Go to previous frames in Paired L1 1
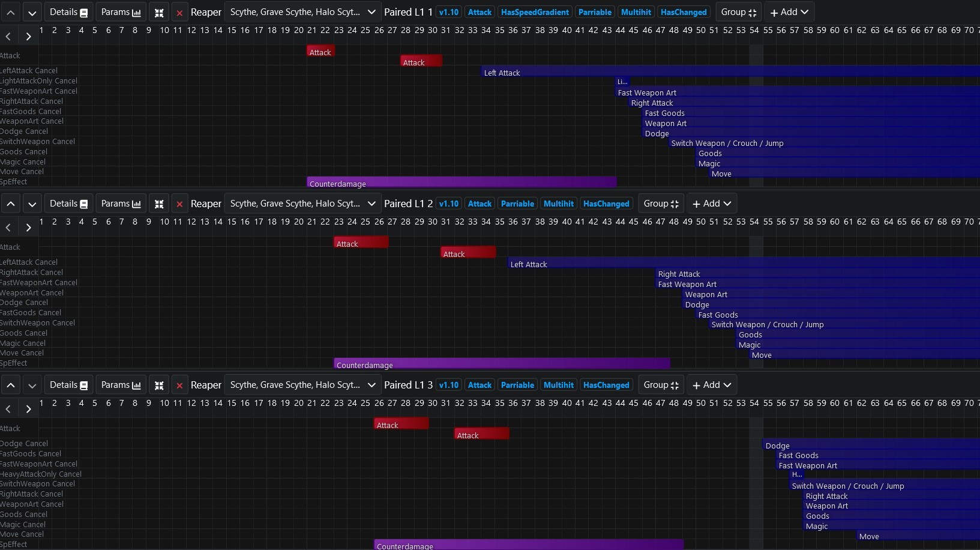Screen dimensions: 980x550 [8, 37]
